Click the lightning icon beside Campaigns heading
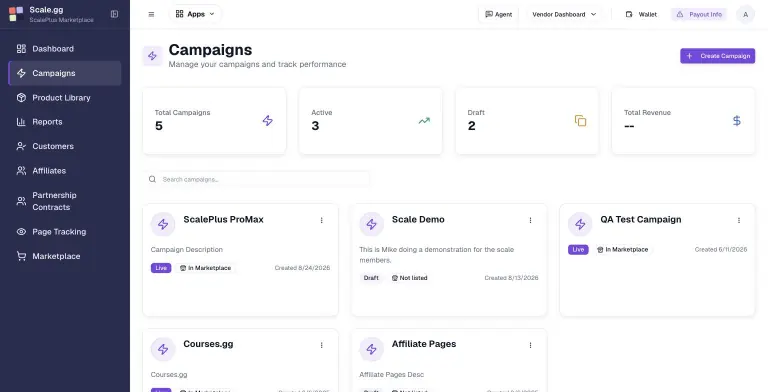This screenshot has height=392, width=768. tap(152, 56)
